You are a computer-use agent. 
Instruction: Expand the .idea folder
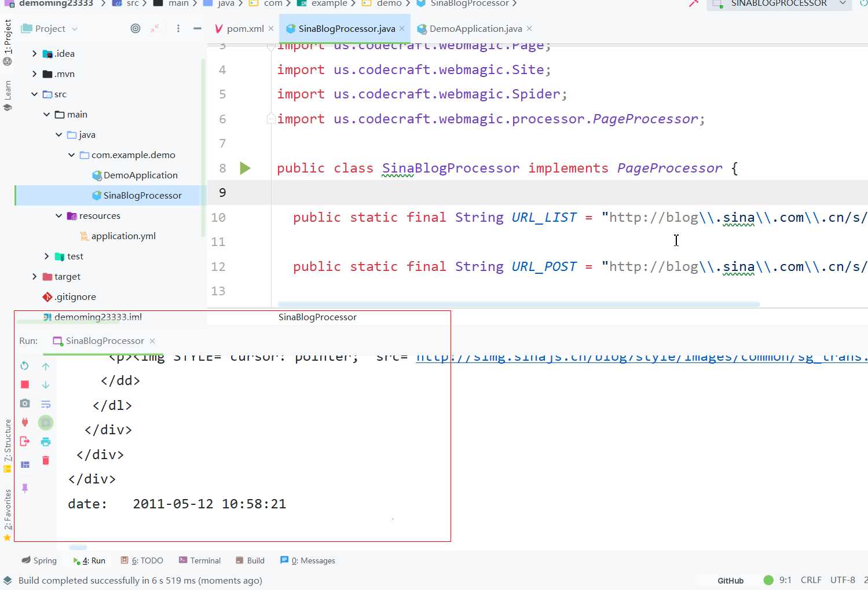coord(35,53)
